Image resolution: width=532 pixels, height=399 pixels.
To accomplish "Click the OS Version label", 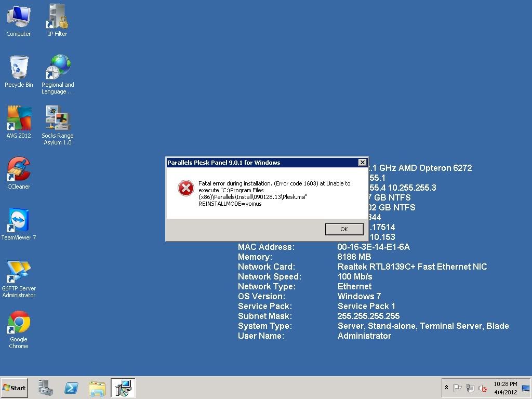I will coord(262,296).
